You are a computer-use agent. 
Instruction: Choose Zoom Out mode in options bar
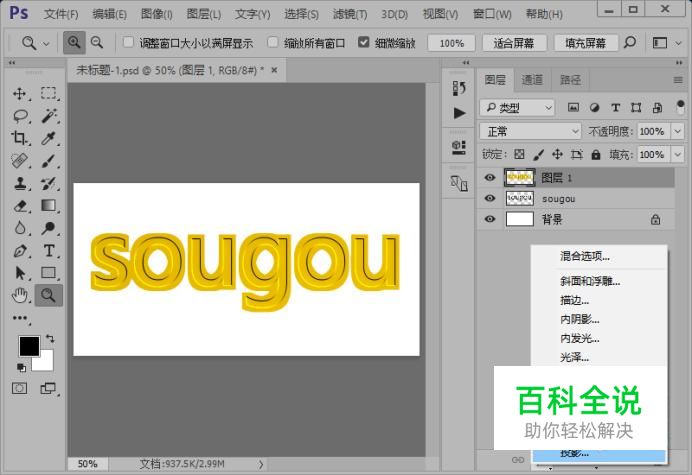[x=97, y=43]
